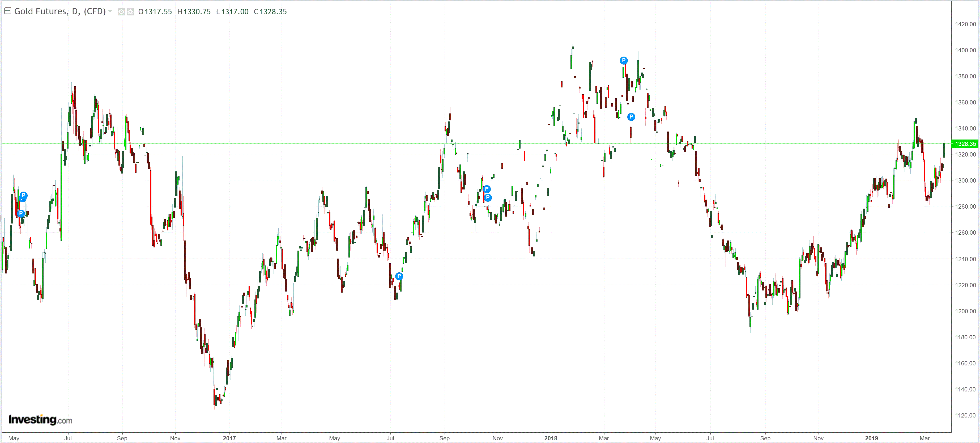Screen dimensions: 980x443
Task: Click the 2018 label on time axis
Action: (x=551, y=438)
